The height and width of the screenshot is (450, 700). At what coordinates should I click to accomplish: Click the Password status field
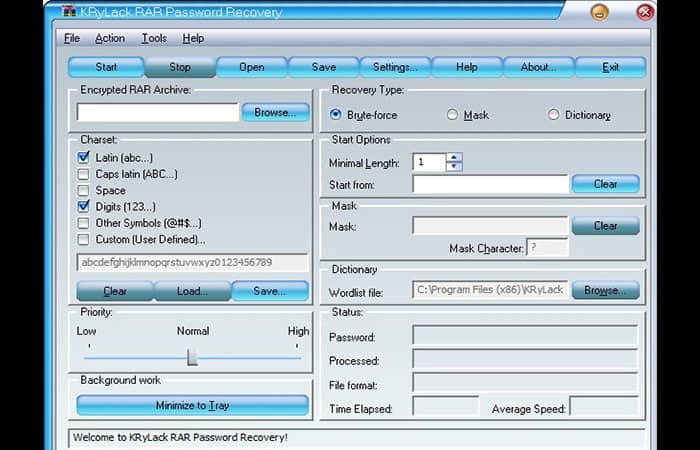click(x=525, y=336)
